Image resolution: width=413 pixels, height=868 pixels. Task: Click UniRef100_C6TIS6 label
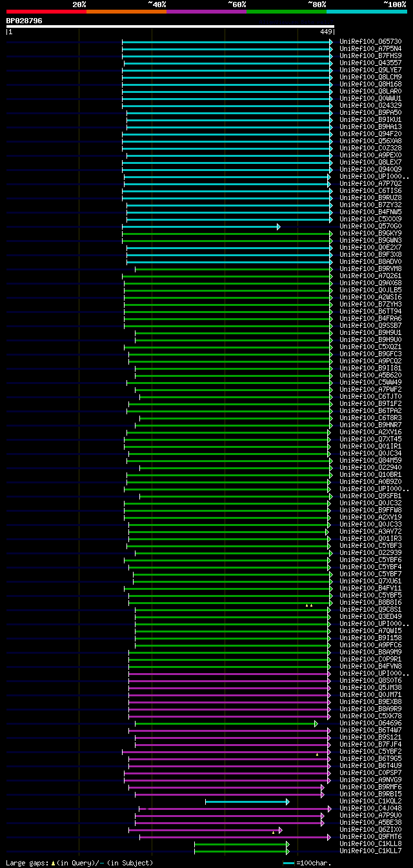pyautogui.click(x=371, y=190)
